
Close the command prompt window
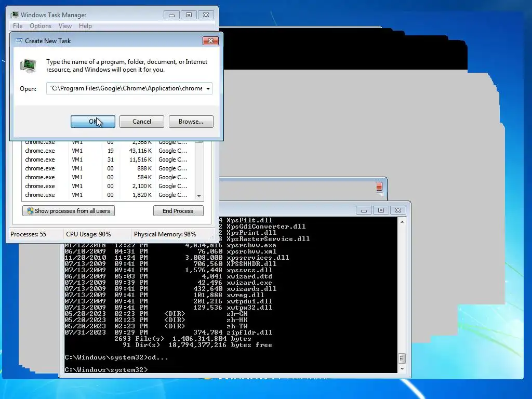pyautogui.click(x=398, y=210)
